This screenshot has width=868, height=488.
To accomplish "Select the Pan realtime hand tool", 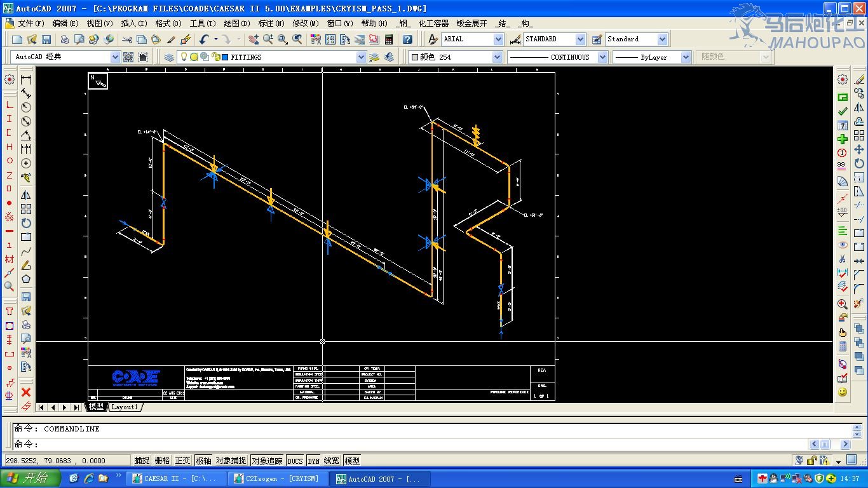I will click(254, 39).
